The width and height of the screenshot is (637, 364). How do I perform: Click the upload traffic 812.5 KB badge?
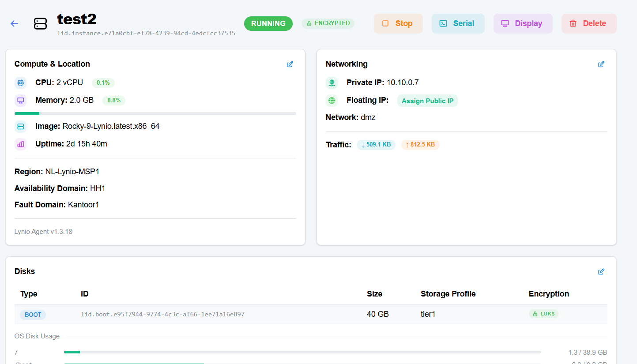(420, 144)
